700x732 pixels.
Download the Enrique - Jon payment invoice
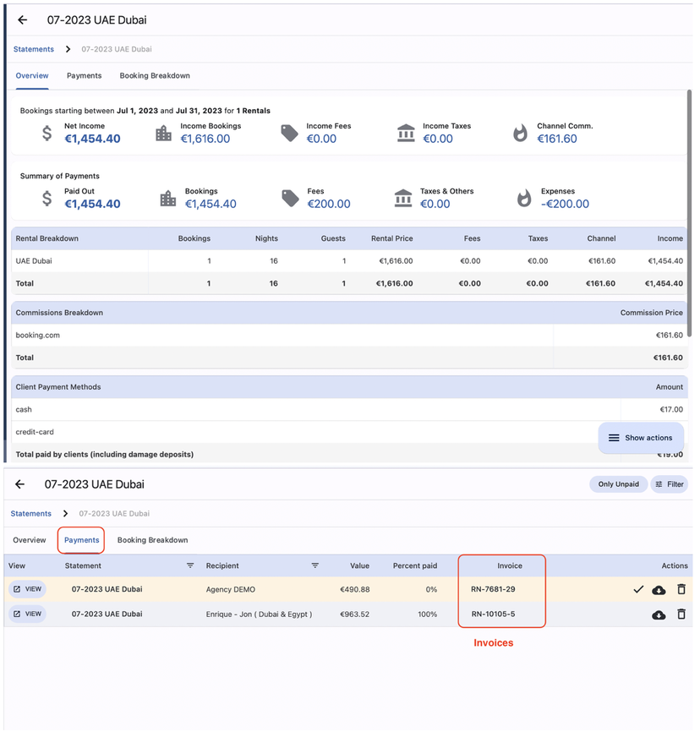pos(659,615)
